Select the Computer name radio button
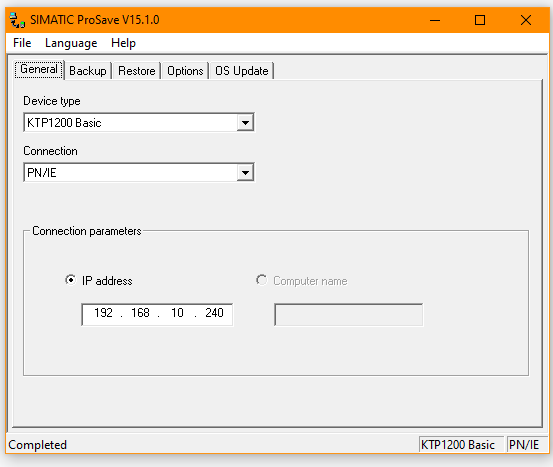This screenshot has height=467, width=553. (262, 280)
